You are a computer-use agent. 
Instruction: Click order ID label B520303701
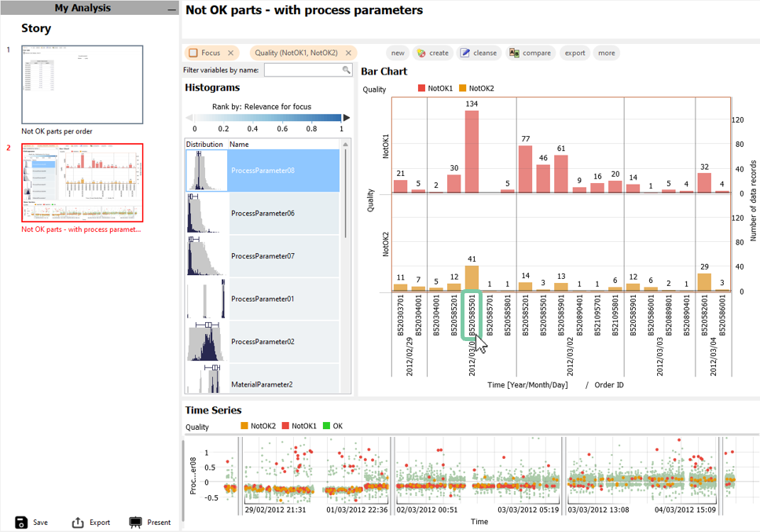point(400,315)
